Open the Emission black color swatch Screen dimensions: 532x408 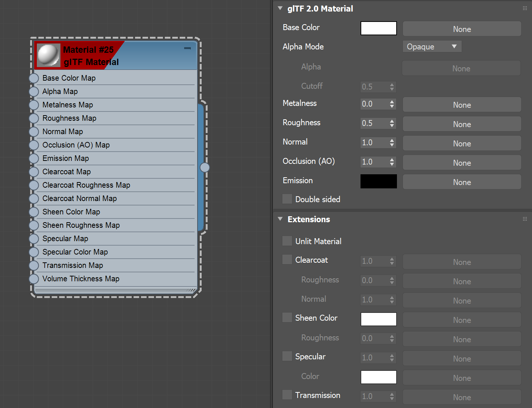(378, 181)
